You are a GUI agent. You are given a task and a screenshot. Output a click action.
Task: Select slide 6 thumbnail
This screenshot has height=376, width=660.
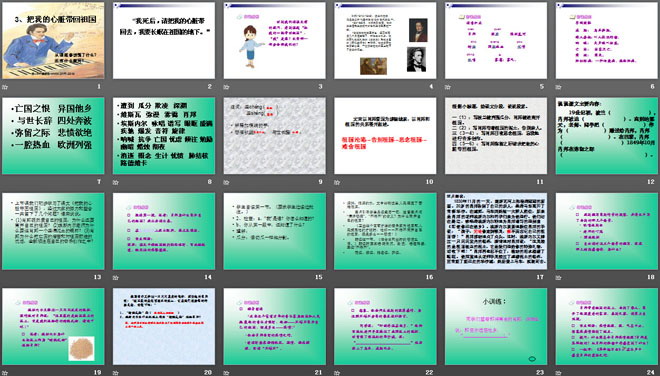coord(607,40)
